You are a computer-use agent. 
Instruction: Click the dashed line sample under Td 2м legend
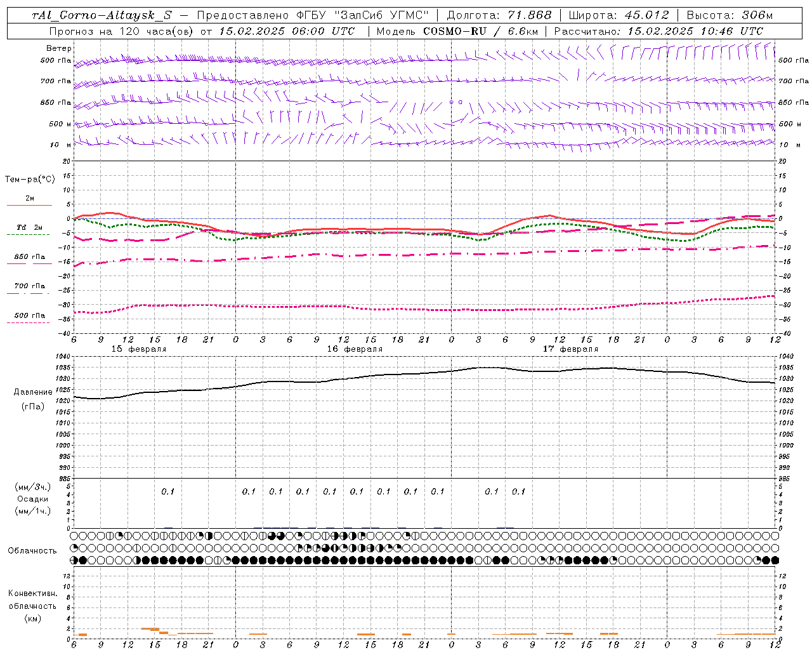[29, 235]
